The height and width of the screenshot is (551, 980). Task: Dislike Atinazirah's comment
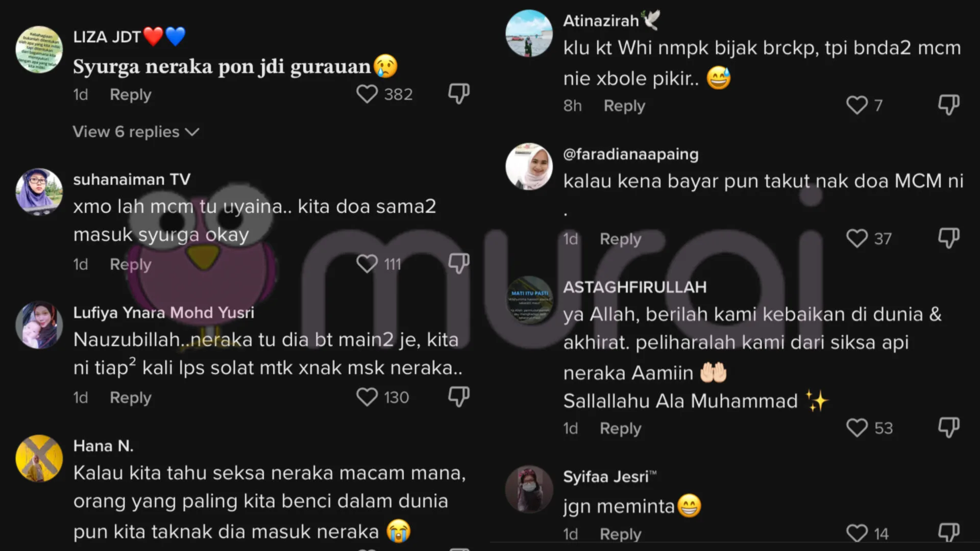pyautogui.click(x=948, y=105)
